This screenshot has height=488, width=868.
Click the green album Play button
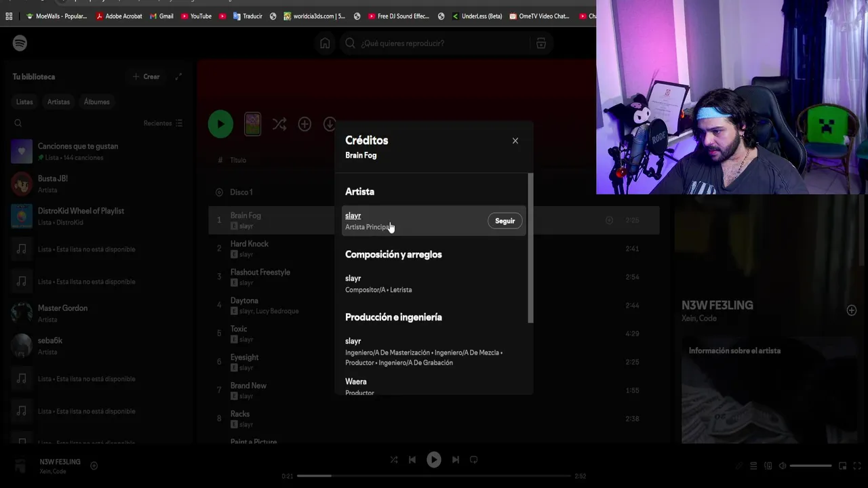(220, 124)
